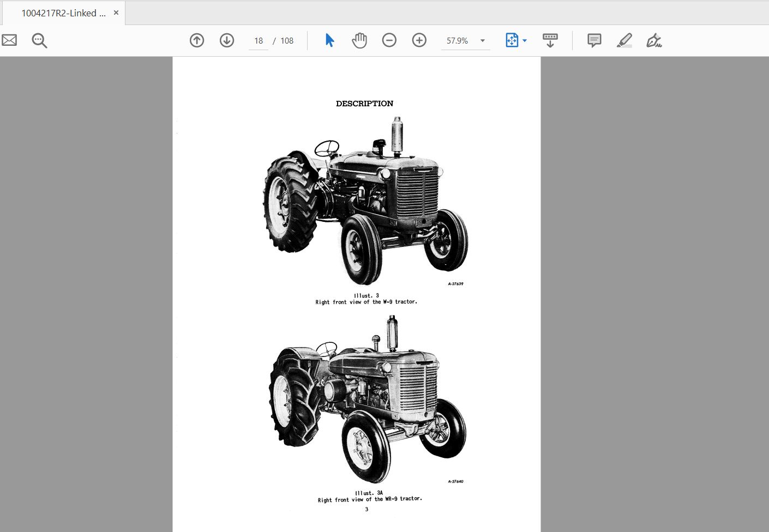Click the page number input field
This screenshot has width=769, height=532.
(x=258, y=40)
